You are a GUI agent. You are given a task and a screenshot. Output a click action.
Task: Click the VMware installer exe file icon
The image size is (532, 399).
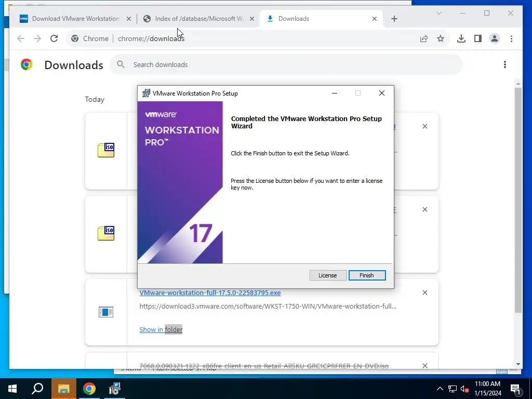[x=106, y=312]
